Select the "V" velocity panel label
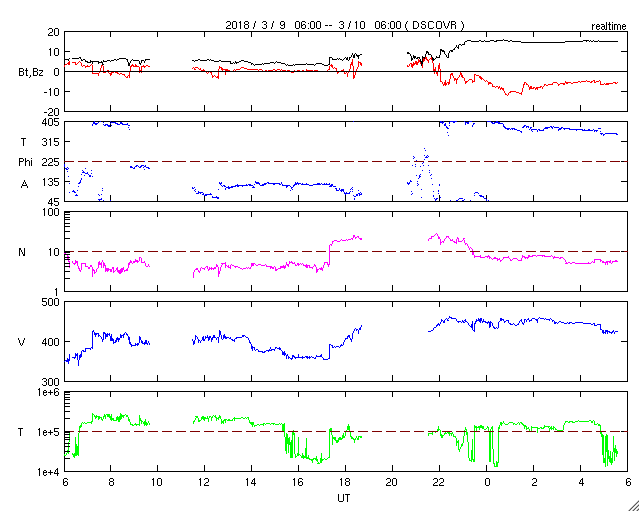This screenshot has height=512, width=640. pos(22,342)
